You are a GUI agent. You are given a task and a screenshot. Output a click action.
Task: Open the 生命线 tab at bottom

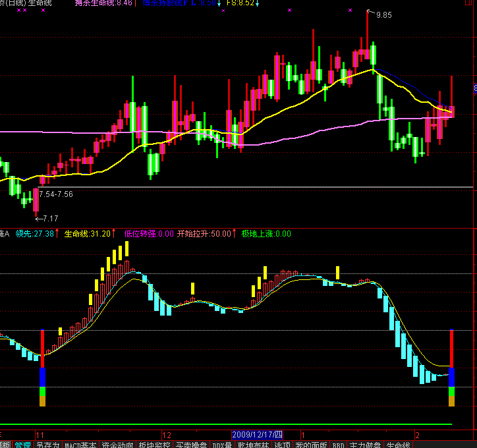point(398,445)
